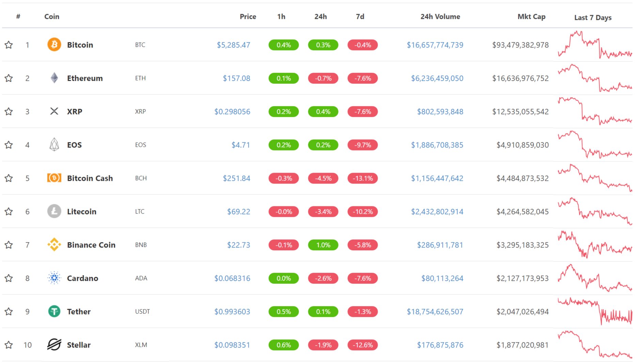Sort by the 24h Volume header
Image resolution: width=640 pixels, height=364 pixels.
pyautogui.click(x=440, y=16)
